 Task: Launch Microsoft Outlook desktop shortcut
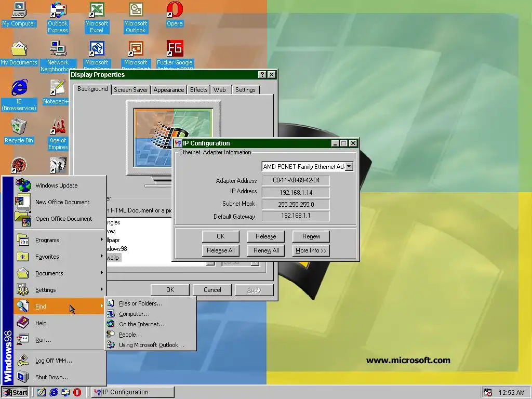click(x=136, y=17)
